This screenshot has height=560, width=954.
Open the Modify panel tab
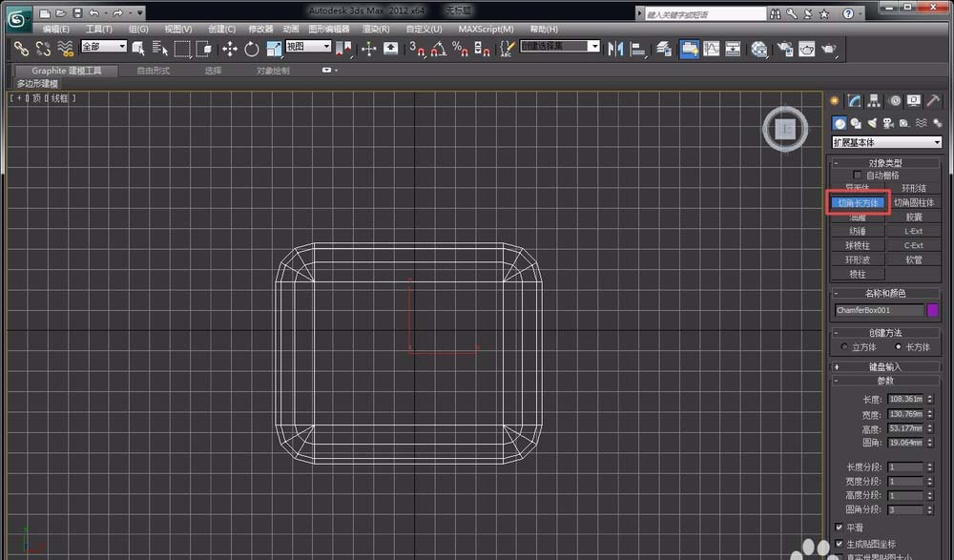pos(856,100)
